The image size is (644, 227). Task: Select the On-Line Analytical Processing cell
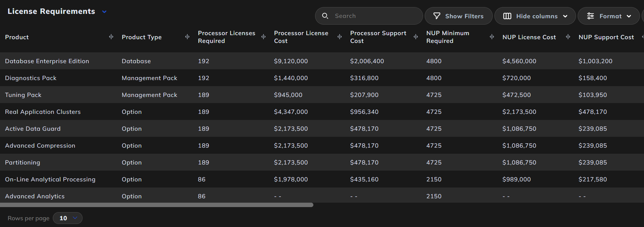tap(50, 179)
